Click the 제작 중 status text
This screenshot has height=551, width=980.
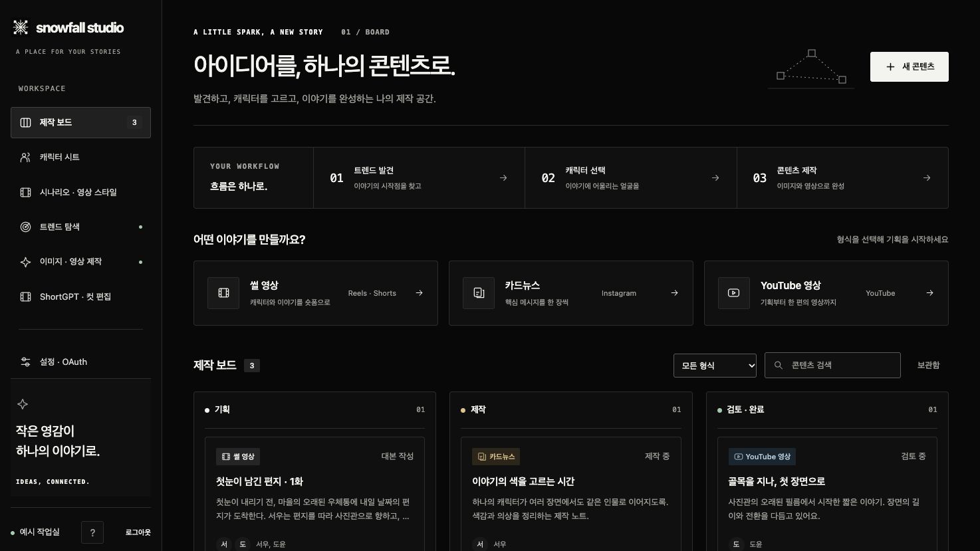(657, 457)
